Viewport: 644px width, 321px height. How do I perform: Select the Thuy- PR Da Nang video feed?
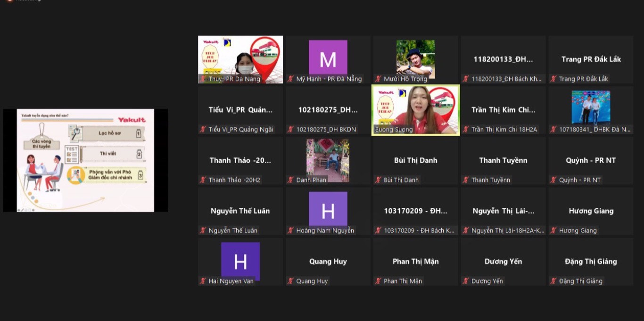pyautogui.click(x=240, y=60)
